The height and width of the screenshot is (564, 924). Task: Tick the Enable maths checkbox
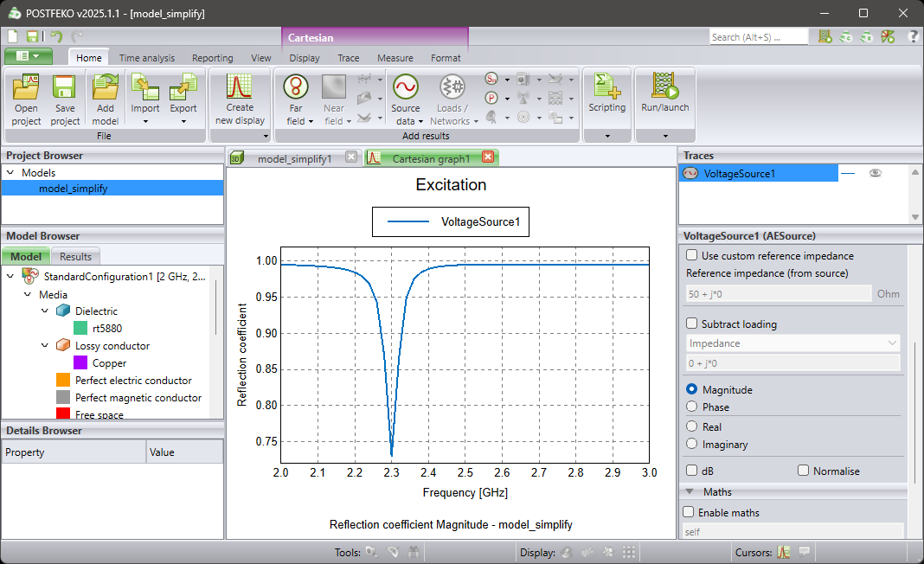point(689,512)
